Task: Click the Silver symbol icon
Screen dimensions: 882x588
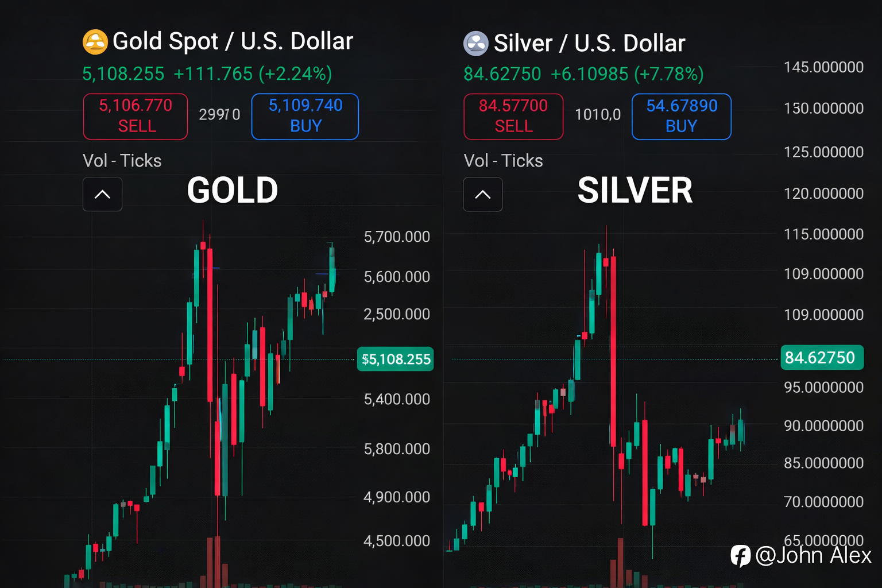Action: click(x=476, y=44)
